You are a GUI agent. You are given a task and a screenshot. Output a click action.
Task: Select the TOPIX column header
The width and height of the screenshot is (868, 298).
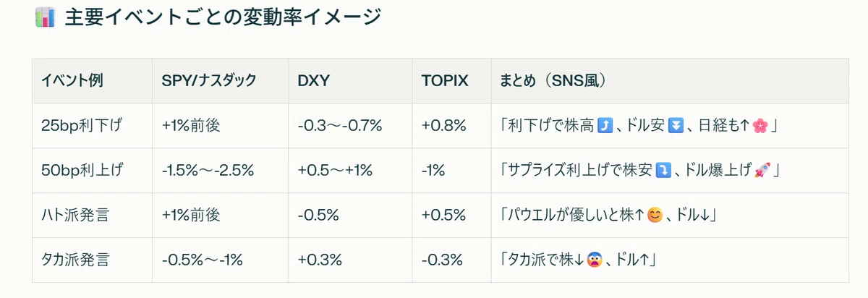[x=445, y=81]
